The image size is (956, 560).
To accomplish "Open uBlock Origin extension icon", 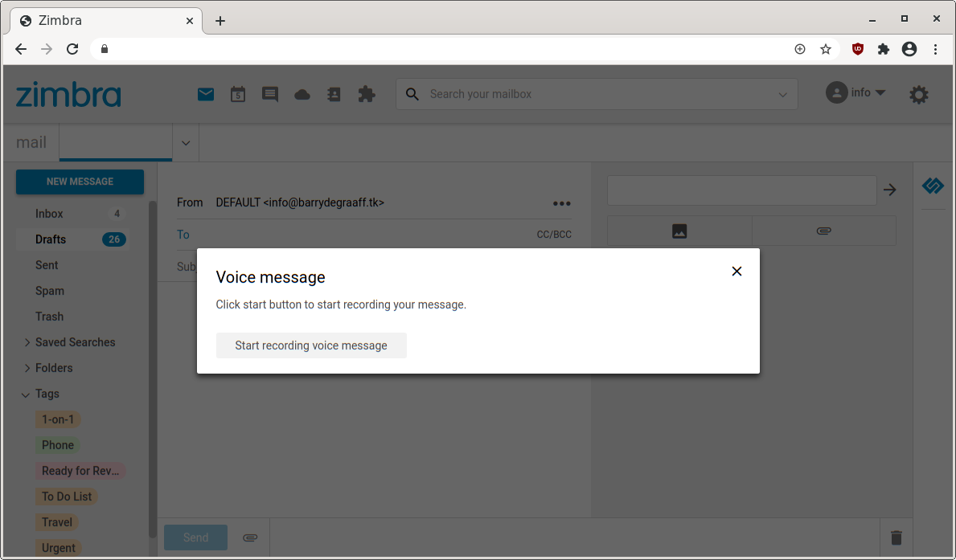I will coord(858,49).
